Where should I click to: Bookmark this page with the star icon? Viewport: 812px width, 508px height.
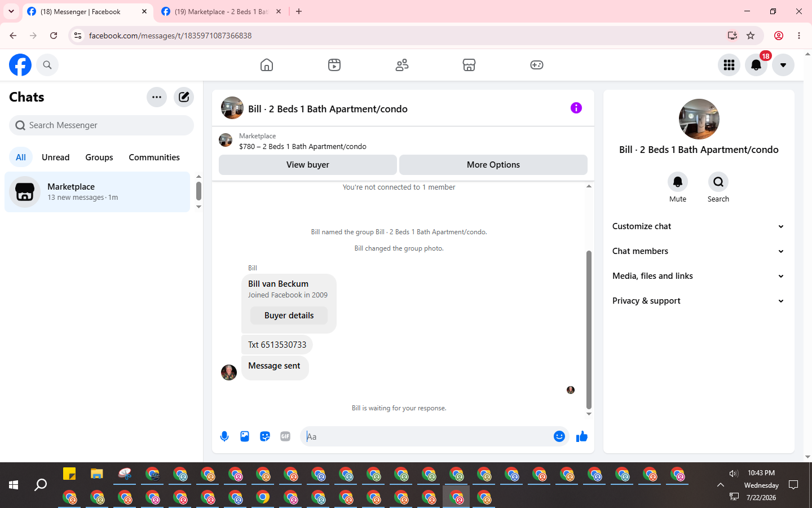751,36
